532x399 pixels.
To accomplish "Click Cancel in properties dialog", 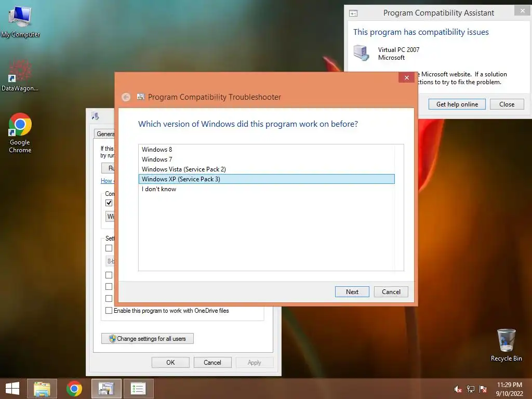I will click(212, 362).
